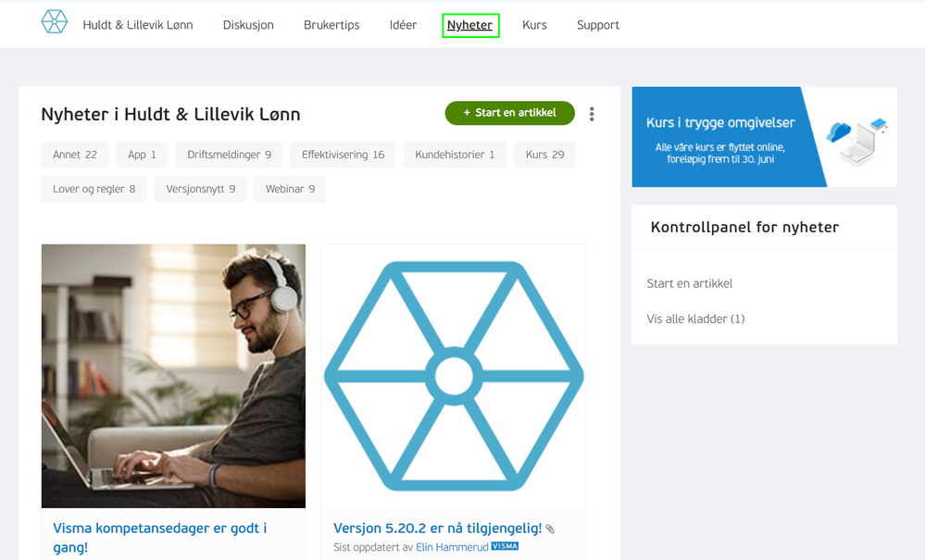Open the three-dot options menu
Image resolution: width=925 pixels, height=560 pixels.
[x=592, y=114]
